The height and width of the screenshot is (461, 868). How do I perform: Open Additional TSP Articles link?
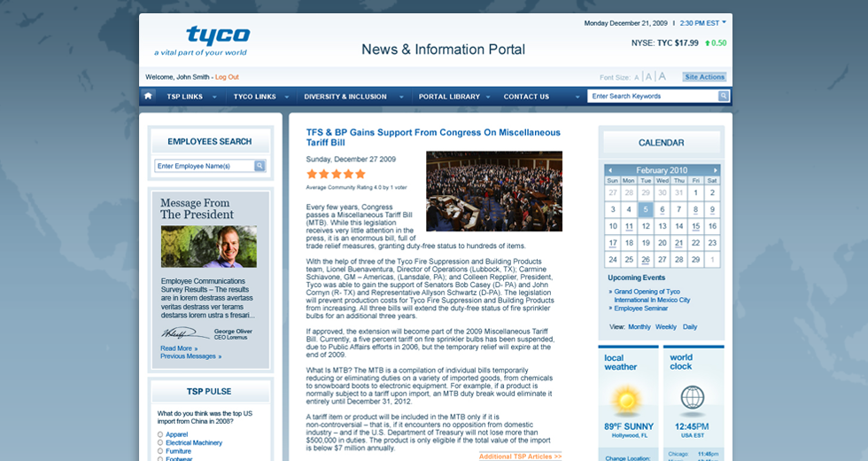(x=521, y=457)
